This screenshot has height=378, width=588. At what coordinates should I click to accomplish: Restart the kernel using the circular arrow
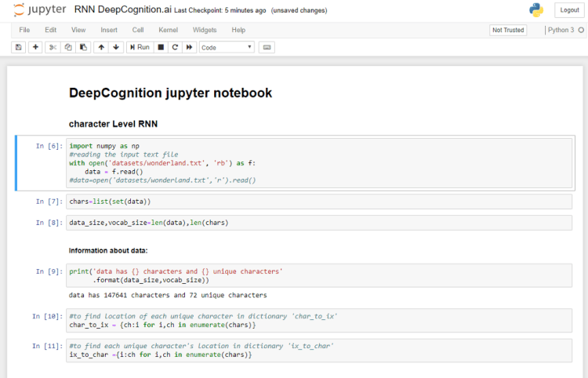175,47
